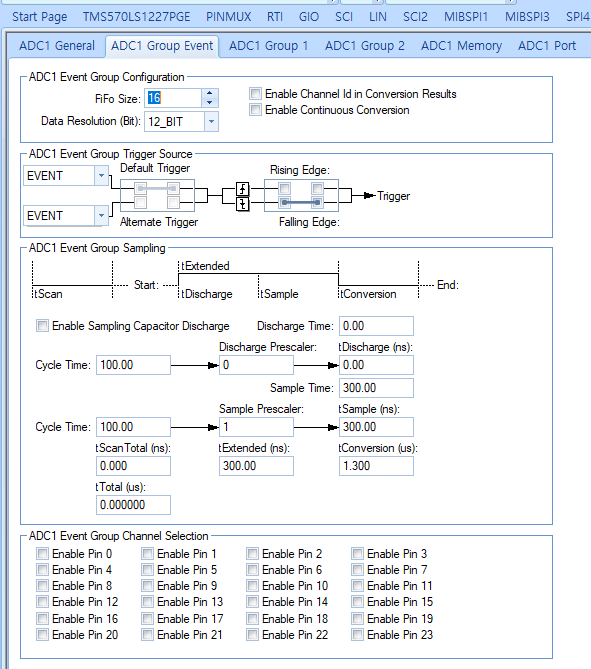Tick Enable Pin 21 checkbox
This screenshot has width=591, height=669.
(147, 635)
